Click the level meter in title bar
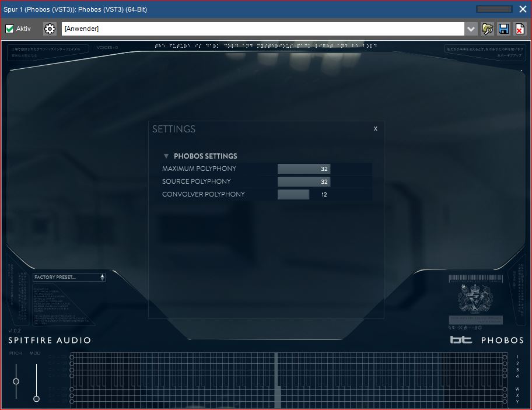Screen dimensions: 532x410 click(494, 9)
